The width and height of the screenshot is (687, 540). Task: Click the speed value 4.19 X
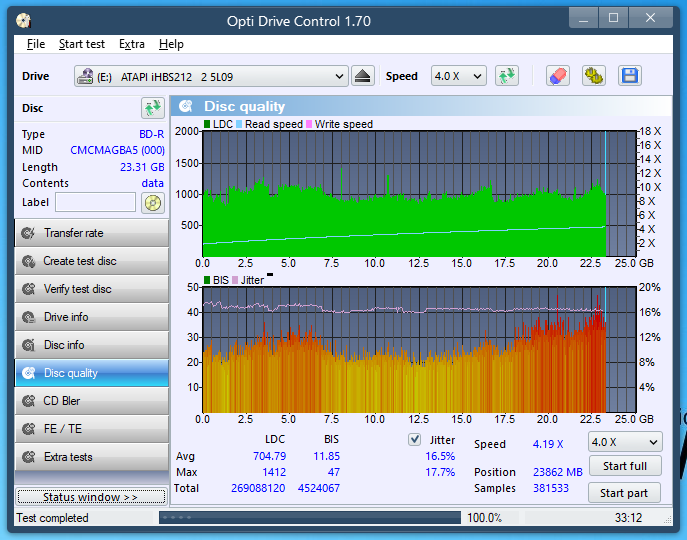coord(548,444)
